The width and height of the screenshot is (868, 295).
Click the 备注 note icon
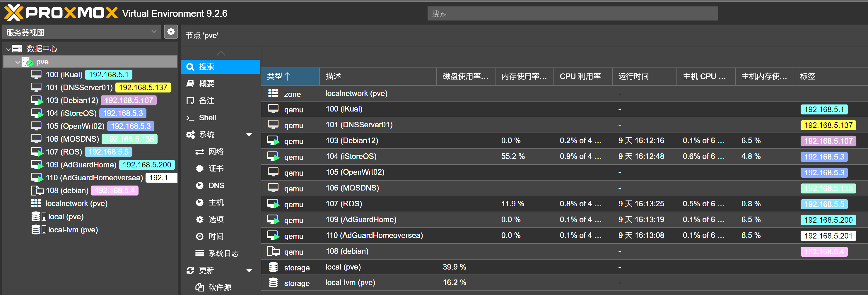190,101
